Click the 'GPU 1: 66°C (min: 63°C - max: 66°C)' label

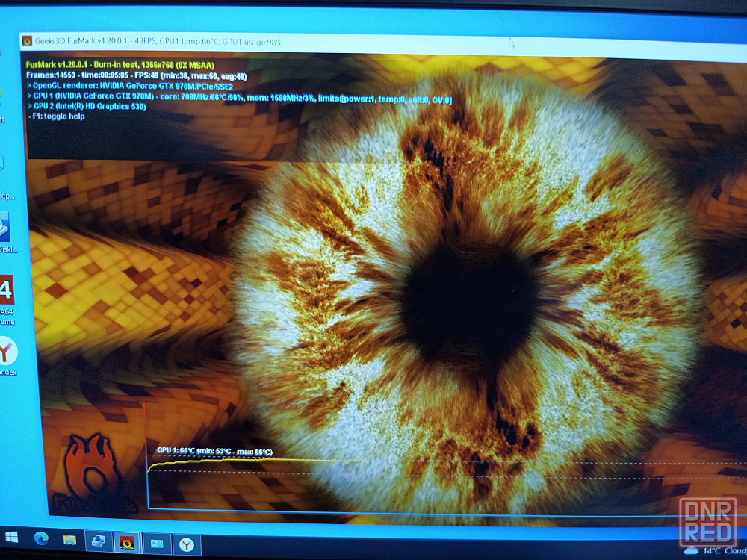tap(215, 451)
